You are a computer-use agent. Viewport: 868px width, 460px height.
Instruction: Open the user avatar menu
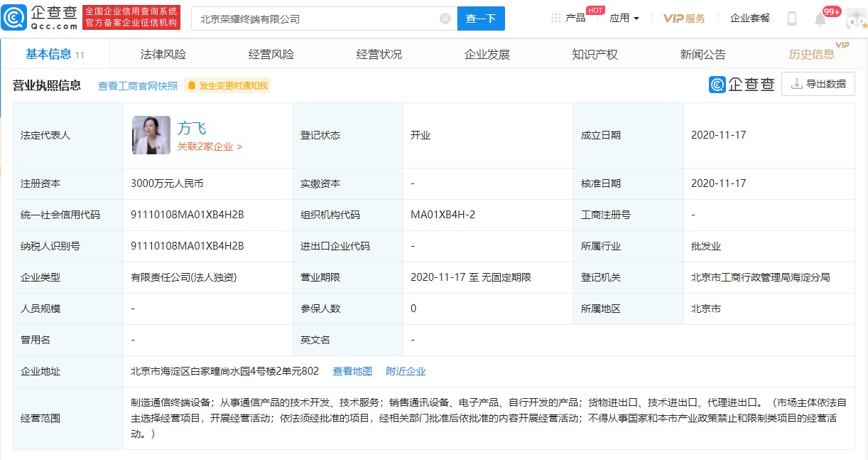tap(856, 18)
